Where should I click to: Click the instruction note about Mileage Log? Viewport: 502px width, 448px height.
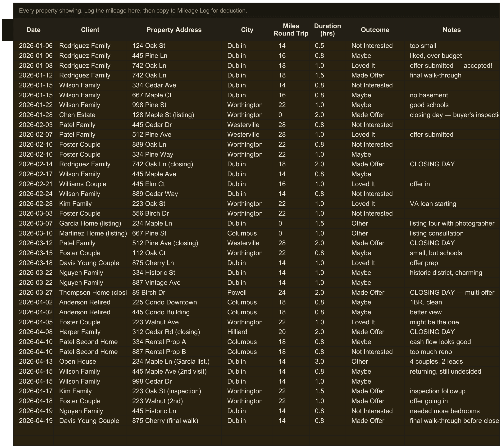pos(133,11)
